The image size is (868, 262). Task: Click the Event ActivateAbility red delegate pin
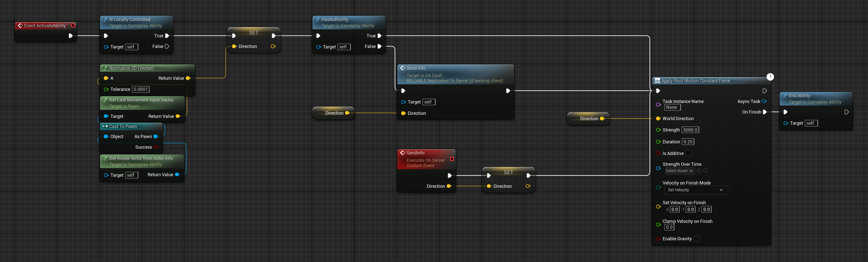click(x=73, y=25)
